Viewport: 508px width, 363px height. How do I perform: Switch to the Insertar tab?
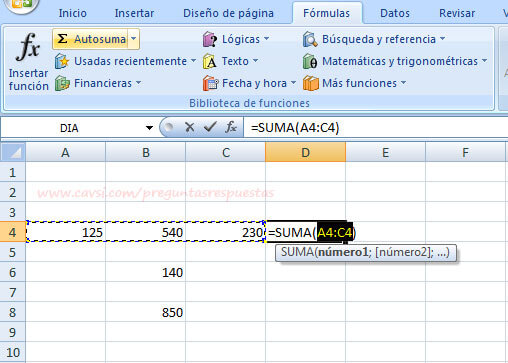click(x=134, y=13)
